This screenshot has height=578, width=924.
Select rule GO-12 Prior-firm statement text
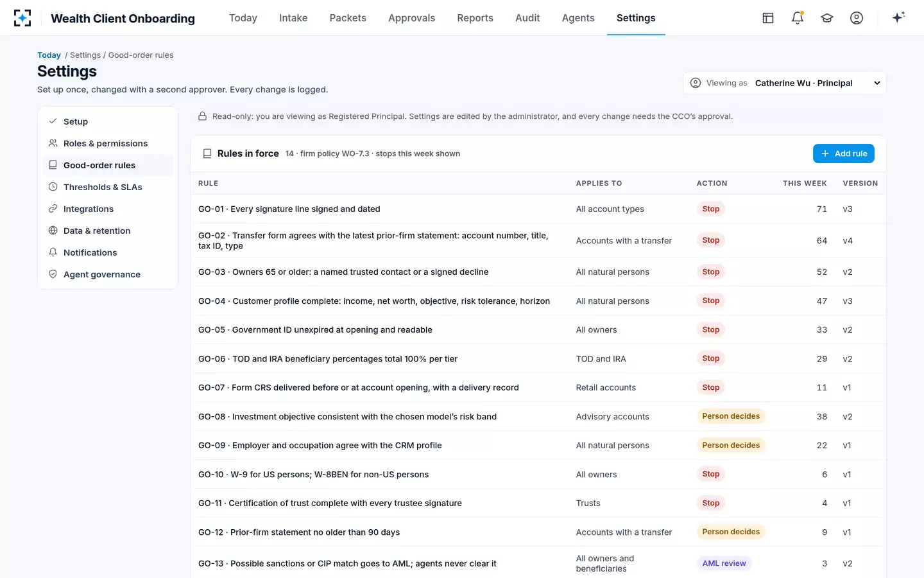(299, 532)
